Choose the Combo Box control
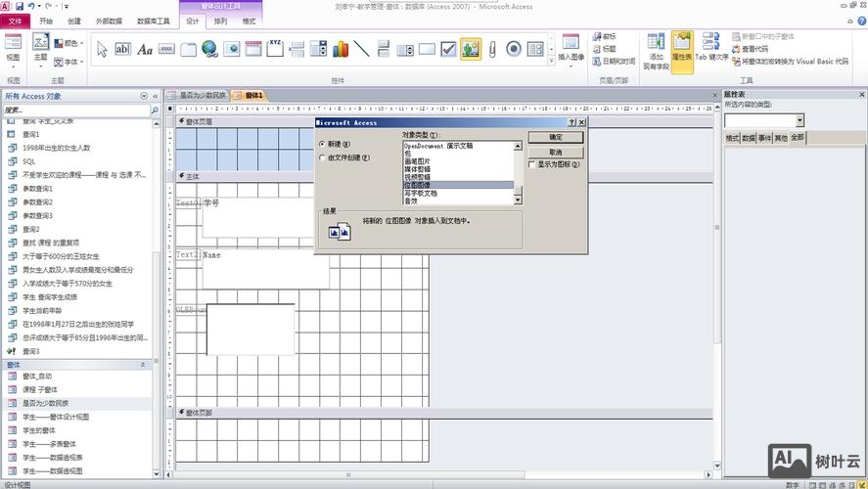 (319, 49)
